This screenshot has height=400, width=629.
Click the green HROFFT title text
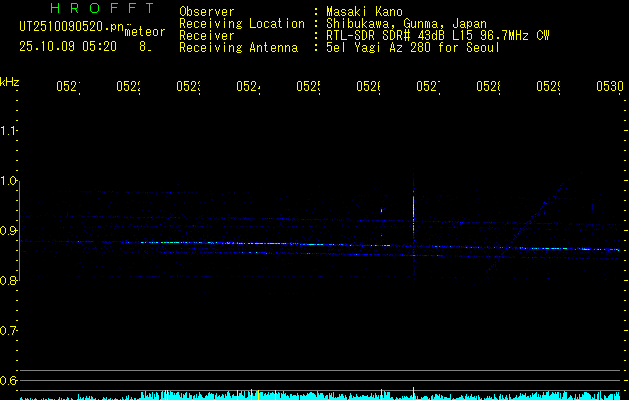[102, 8]
